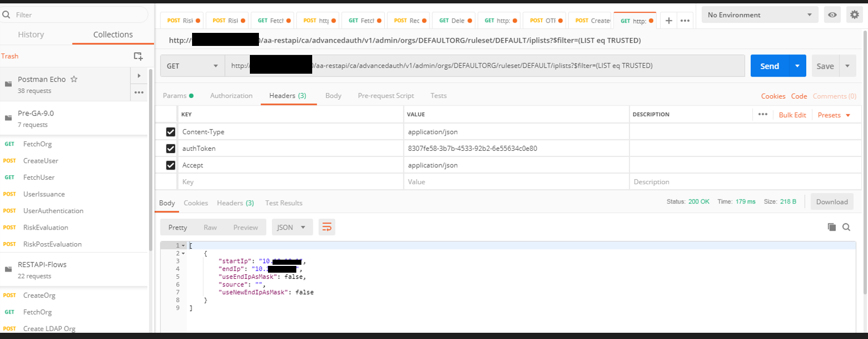Open a new request tab with the plus icon
Screen dimensions: 868x339
(669, 20)
